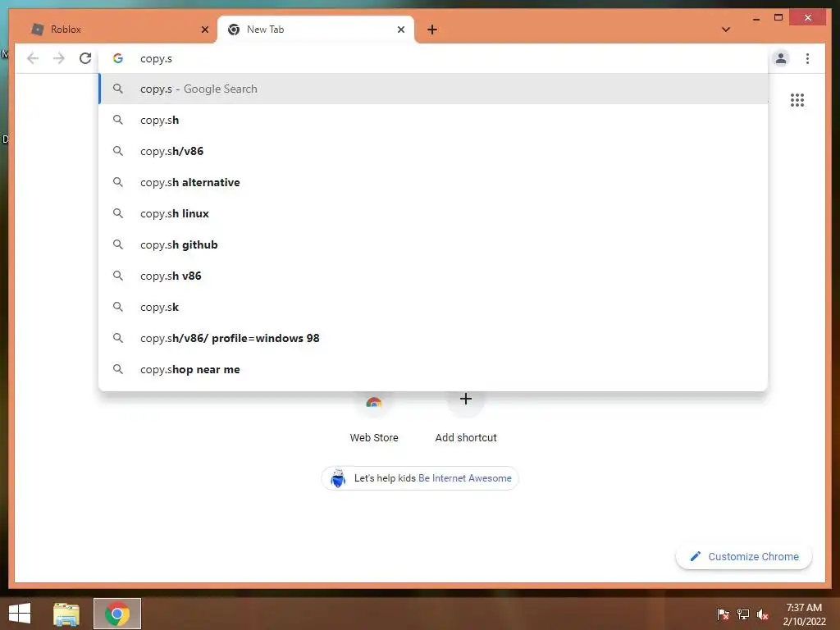Click the Chrome taskbar icon
840x630 pixels.
tap(117, 614)
